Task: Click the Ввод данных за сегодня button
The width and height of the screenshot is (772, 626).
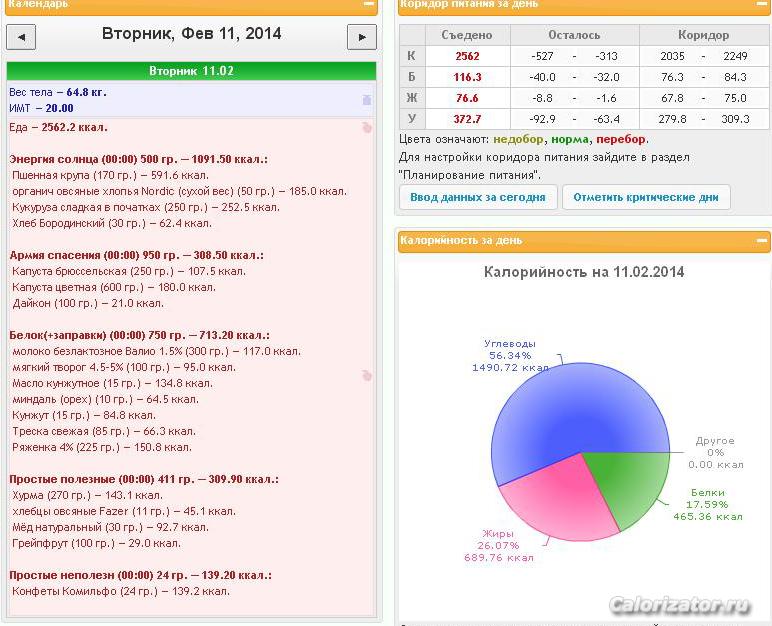Action: click(478, 198)
